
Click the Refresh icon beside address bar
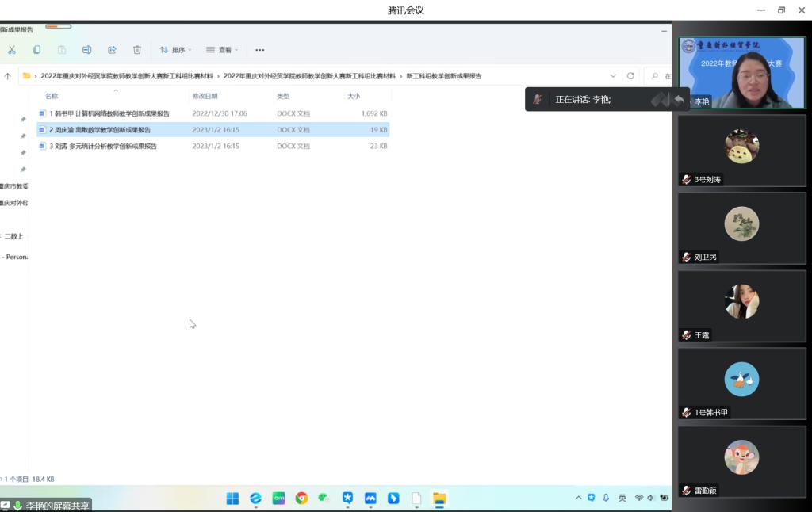(630, 76)
